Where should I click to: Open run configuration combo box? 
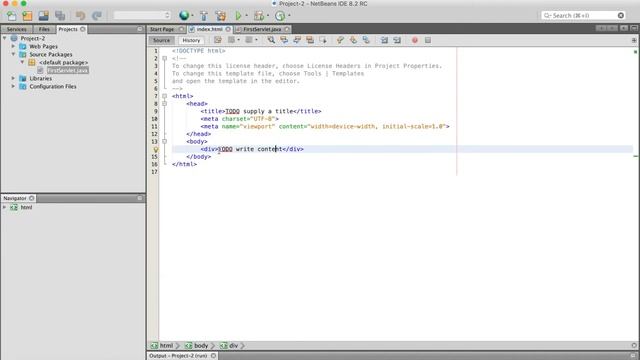pos(142,16)
